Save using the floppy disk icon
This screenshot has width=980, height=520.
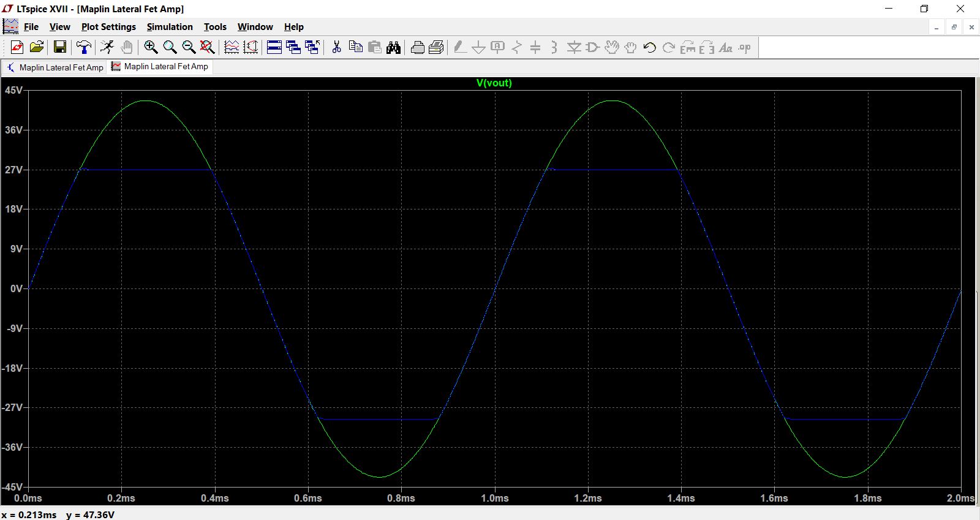pos(59,47)
